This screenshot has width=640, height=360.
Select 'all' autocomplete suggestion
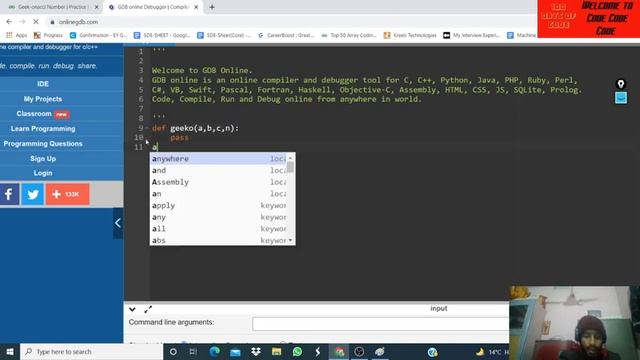(219, 229)
